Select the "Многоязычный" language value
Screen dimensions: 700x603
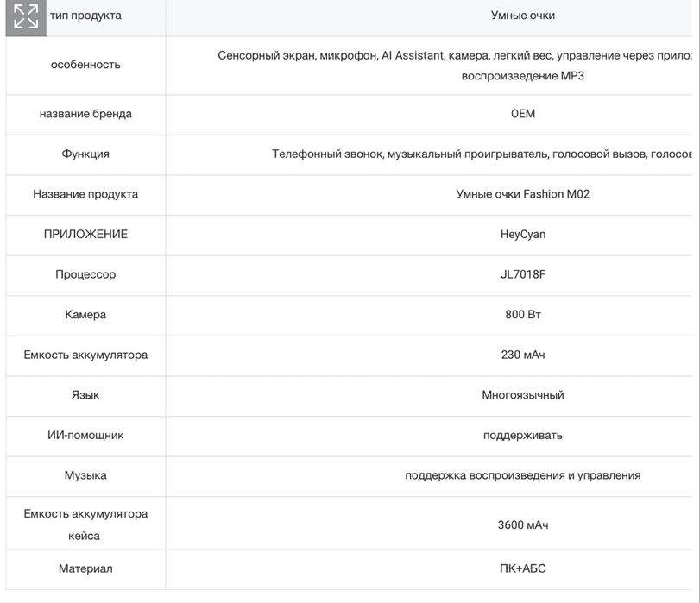[x=522, y=395]
